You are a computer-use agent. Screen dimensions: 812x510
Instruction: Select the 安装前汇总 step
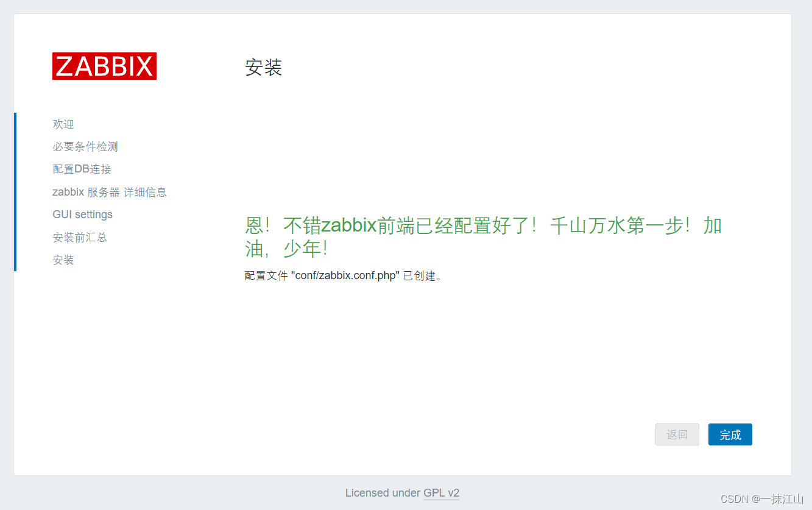click(x=80, y=237)
